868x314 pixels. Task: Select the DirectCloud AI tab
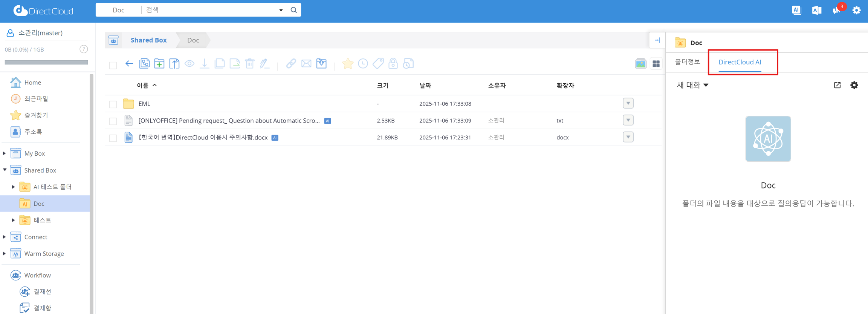[740, 62]
